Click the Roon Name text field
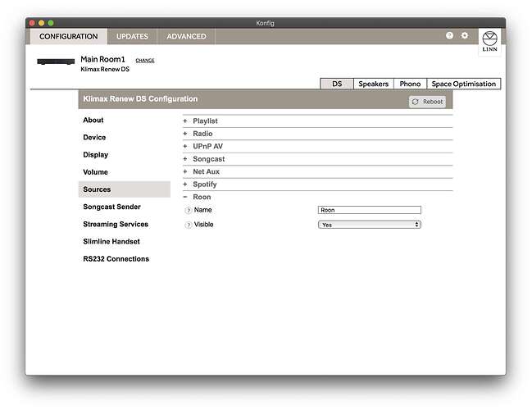 pyautogui.click(x=369, y=210)
